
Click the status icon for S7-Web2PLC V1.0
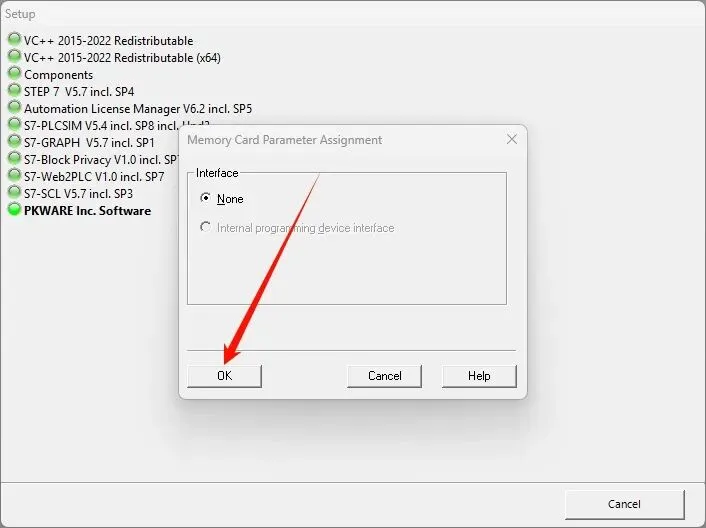14,175
